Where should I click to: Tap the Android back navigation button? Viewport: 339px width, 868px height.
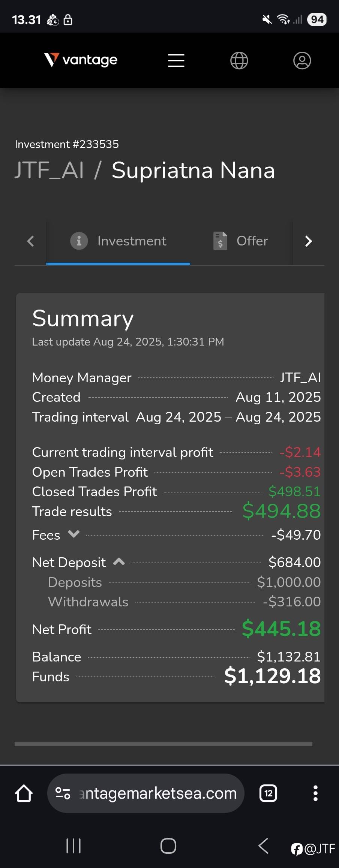tap(264, 846)
